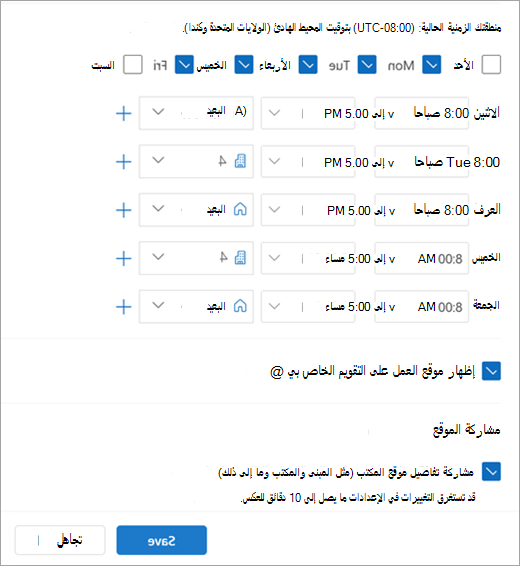Image resolution: width=520 pixels, height=566 pixels.
Task: Select the office building icon in الخميس row
Action: coord(240,258)
